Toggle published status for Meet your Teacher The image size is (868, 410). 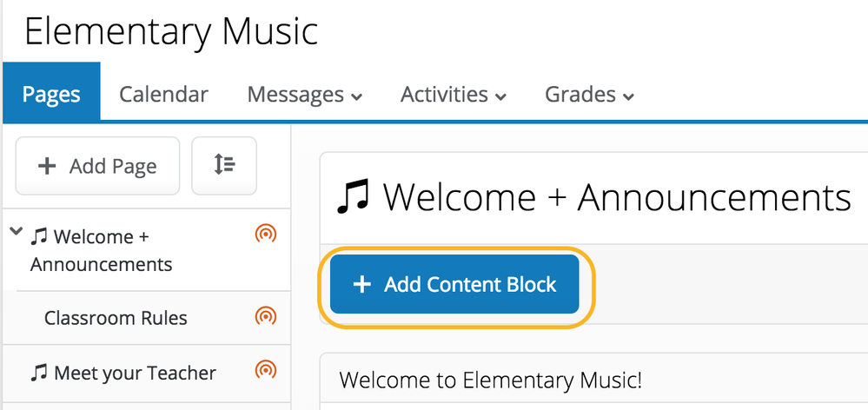coord(265,373)
